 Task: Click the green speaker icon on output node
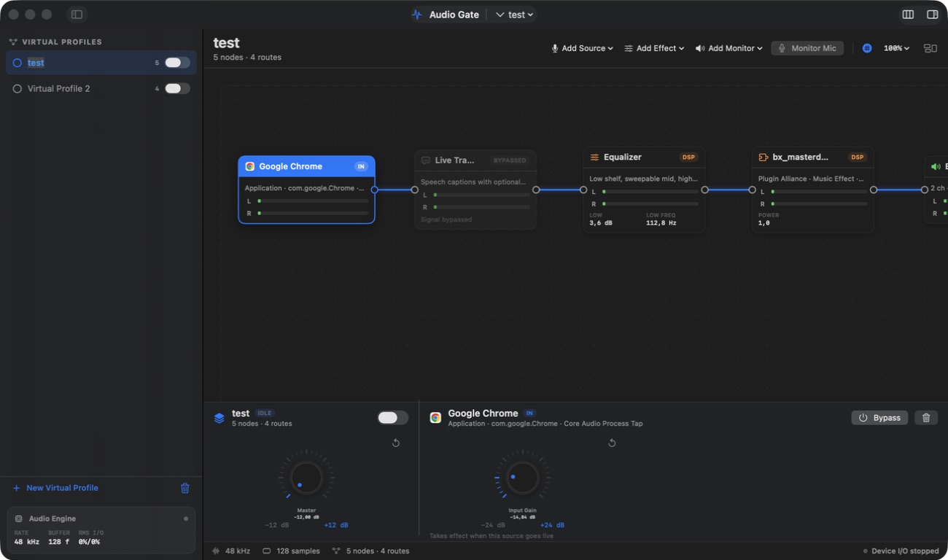(x=936, y=167)
